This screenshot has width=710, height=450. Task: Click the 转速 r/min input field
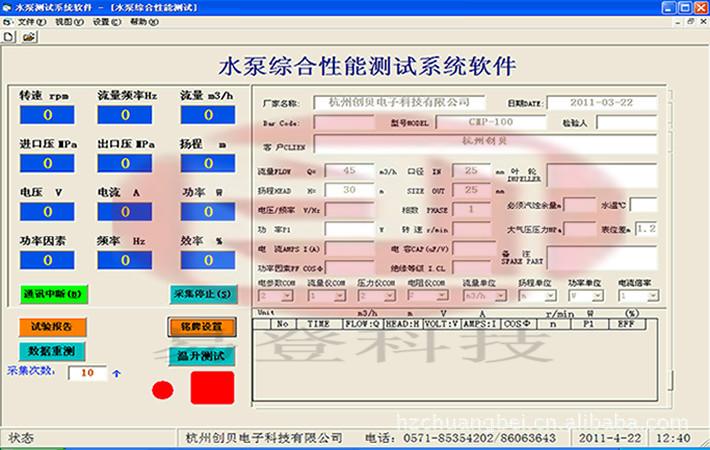[474, 230]
